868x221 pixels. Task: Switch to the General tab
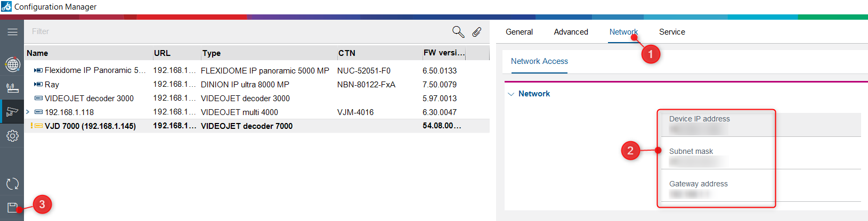tap(519, 32)
